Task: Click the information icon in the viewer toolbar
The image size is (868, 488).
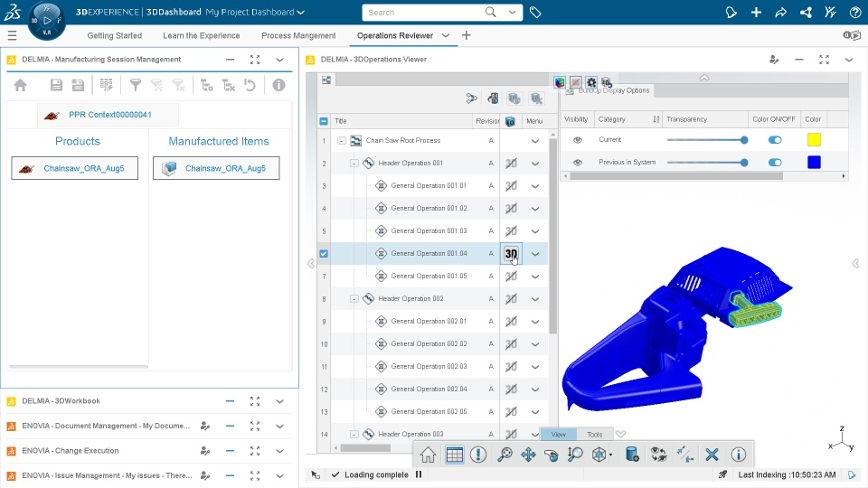Action: [x=739, y=455]
